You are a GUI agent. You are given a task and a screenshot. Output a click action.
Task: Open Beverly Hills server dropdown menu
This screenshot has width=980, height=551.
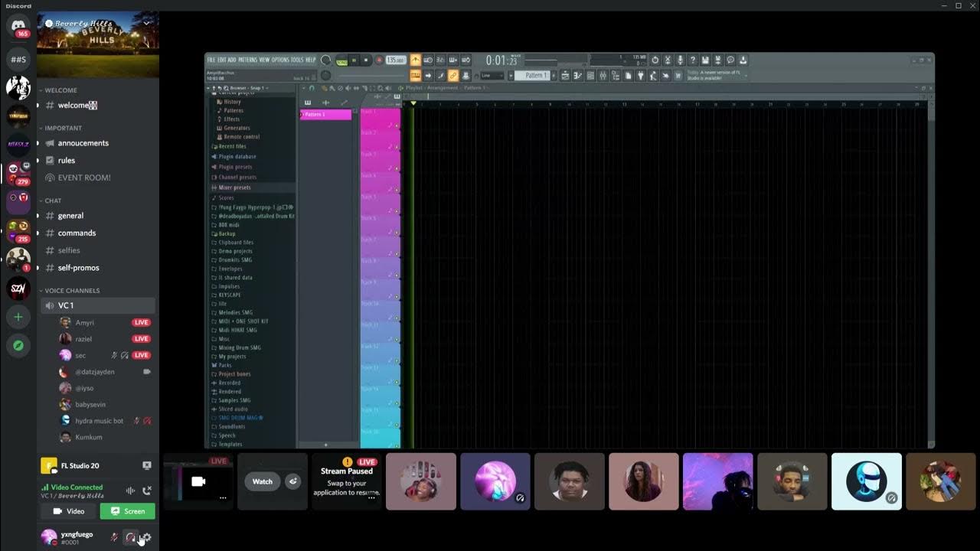pos(146,23)
